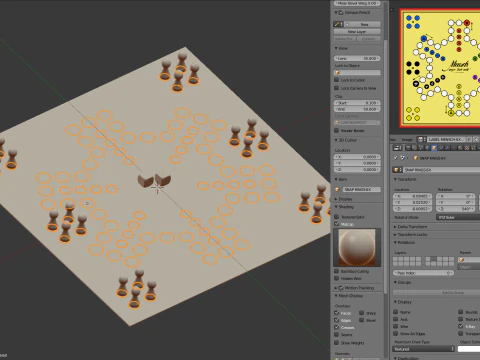This screenshot has height=360, width=480.
Task: Enable the Lock Camera to View checkbox
Action: pyautogui.click(x=337, y=88)
